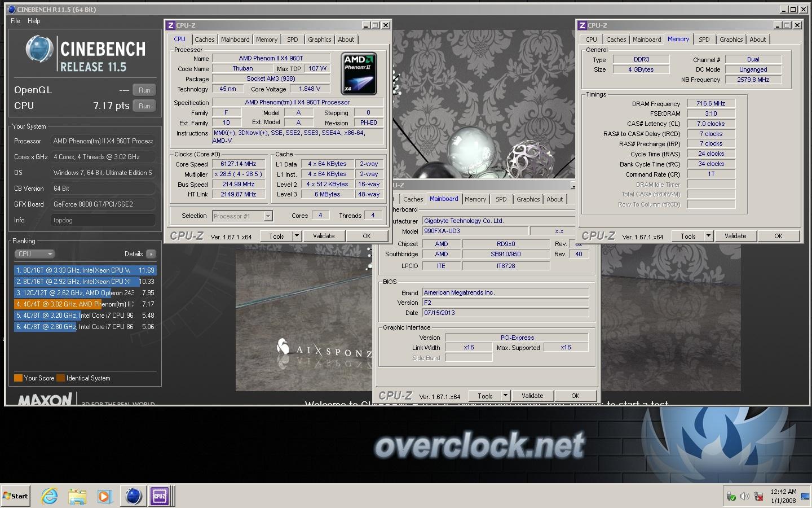Click DRAM Frequency value 716.6 MHz
Viewport: 812px width, 508px height.
pyautogui.click(x=711, y=103)
